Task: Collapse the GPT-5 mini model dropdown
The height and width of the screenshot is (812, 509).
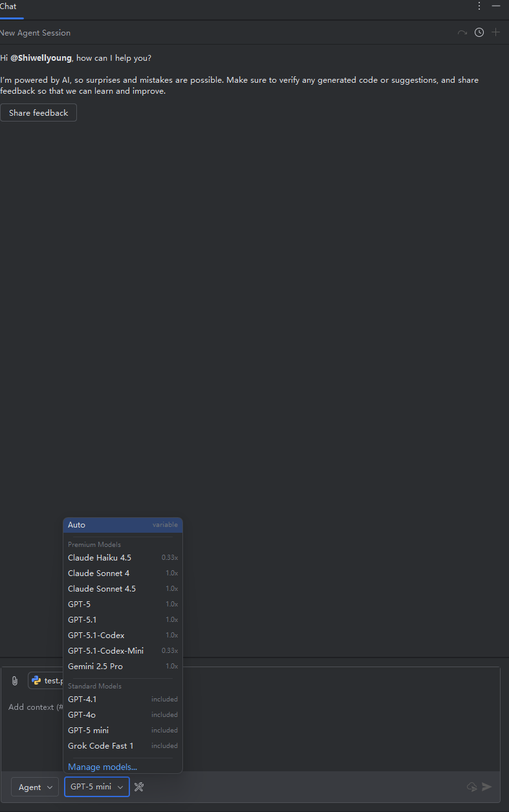Action: tap(97, 787)
